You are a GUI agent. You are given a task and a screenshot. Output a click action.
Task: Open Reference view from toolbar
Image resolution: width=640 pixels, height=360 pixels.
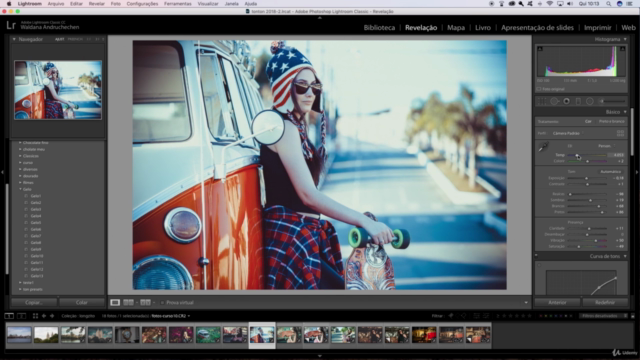pyautogui.click(x=128, y=302)
